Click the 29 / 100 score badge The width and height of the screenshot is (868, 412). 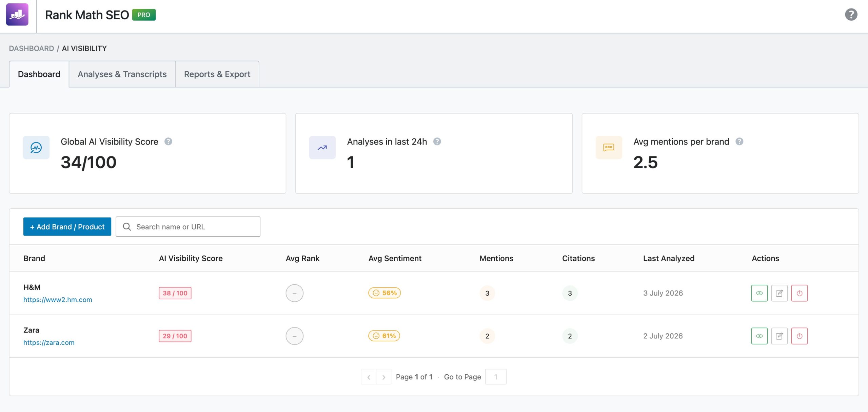(175, 336)
